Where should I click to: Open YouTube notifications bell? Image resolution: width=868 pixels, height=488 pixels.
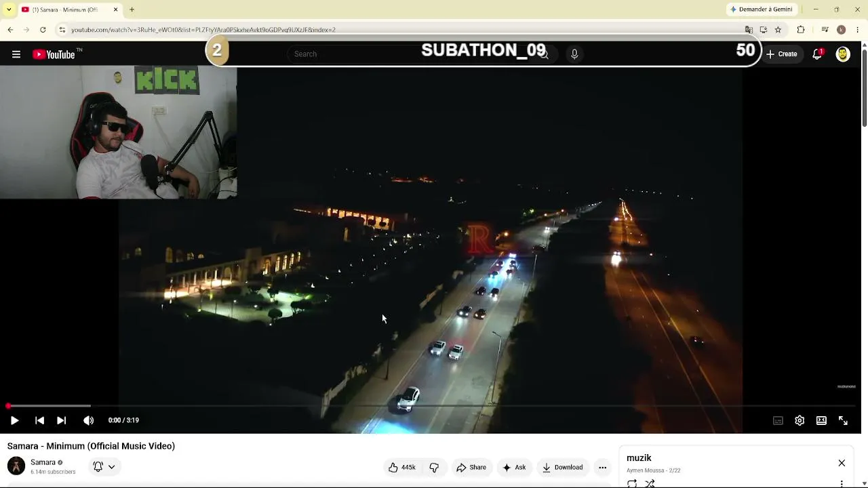(818, 54)
